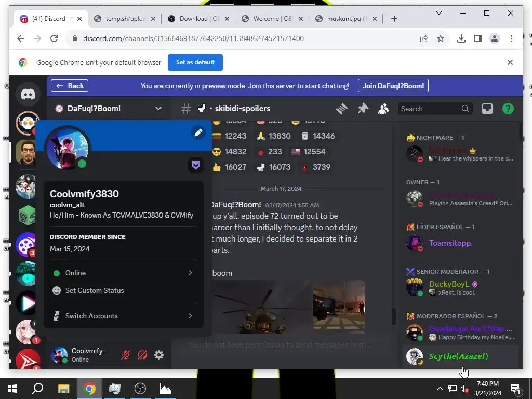Viewport: 532px width, 399px height.
Task: Toggle microphone mute in user panel
Action: tap(126, 355)
